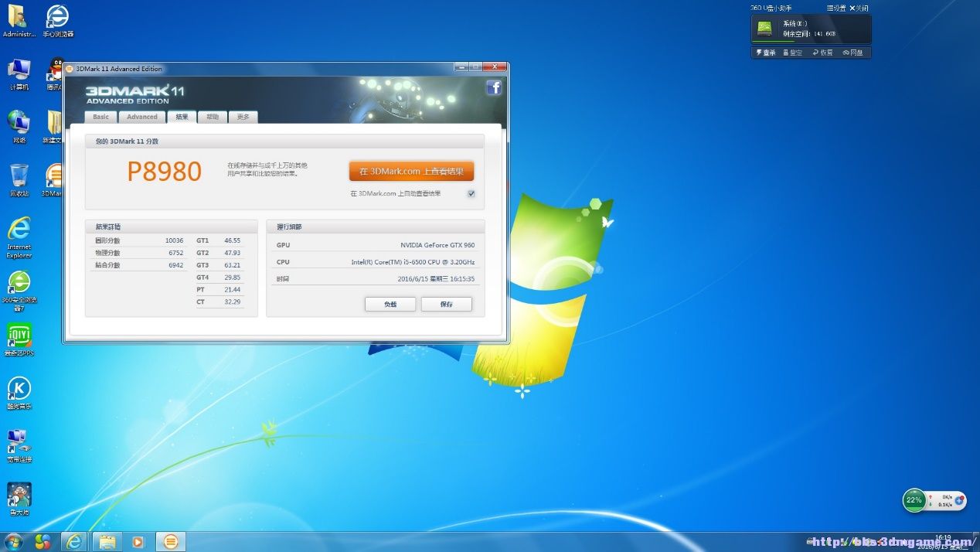The width and height of the screenshot is (980, 552).
Task: Open the broadband connection (宽带连接) shortcut
Action: click(x=19, y=446)
